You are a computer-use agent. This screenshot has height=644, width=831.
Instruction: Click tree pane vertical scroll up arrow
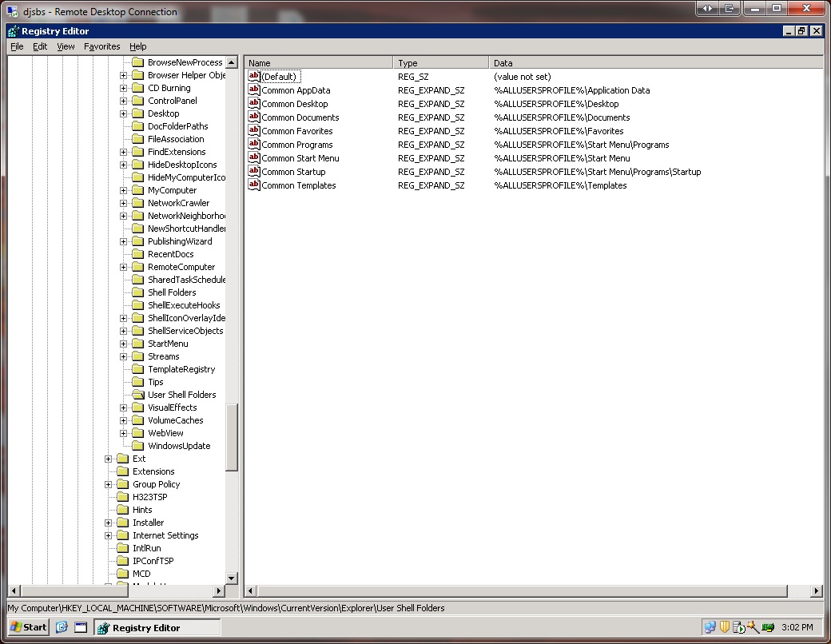click(232, 62)
